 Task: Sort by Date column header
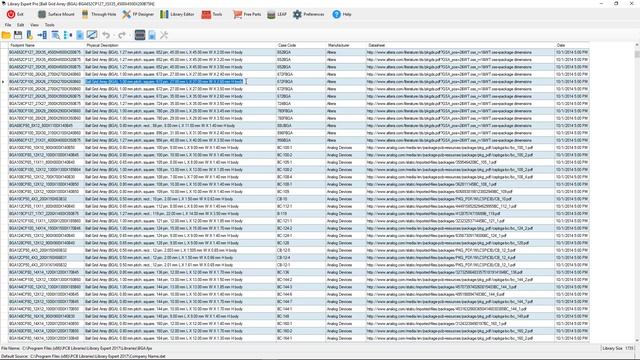(x=572, y=45)
